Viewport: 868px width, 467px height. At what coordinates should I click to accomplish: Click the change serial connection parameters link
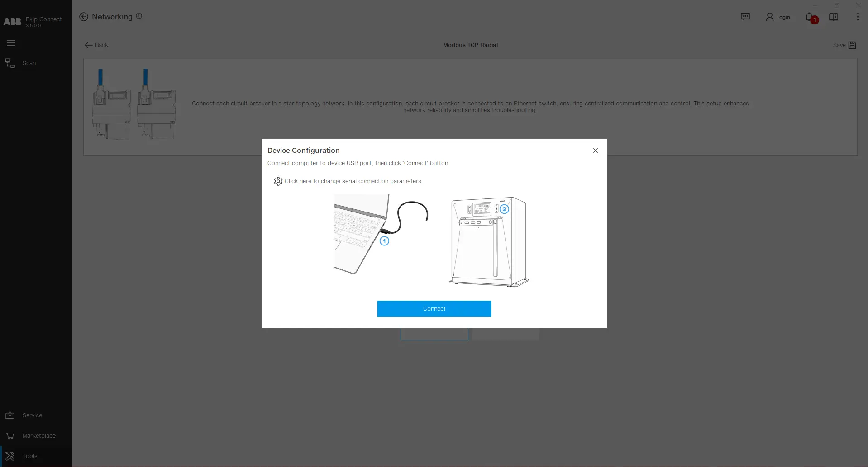pyautogui.click(x=353, y=181)
